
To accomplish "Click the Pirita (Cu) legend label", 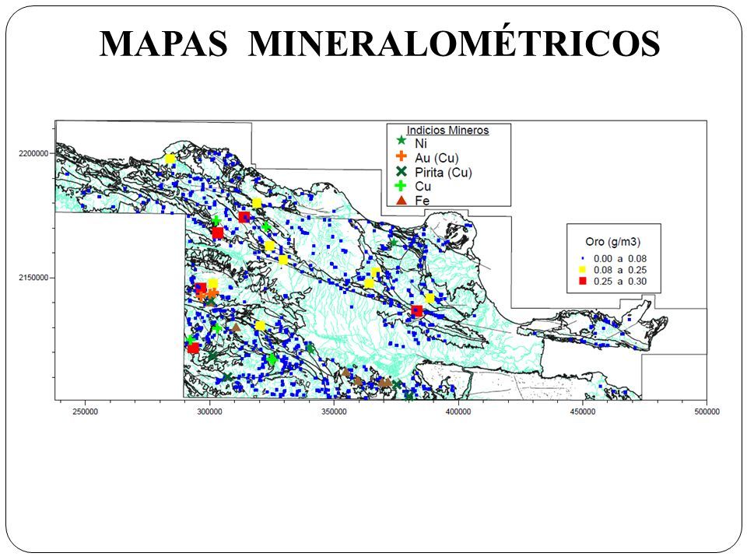I will 443,173.
